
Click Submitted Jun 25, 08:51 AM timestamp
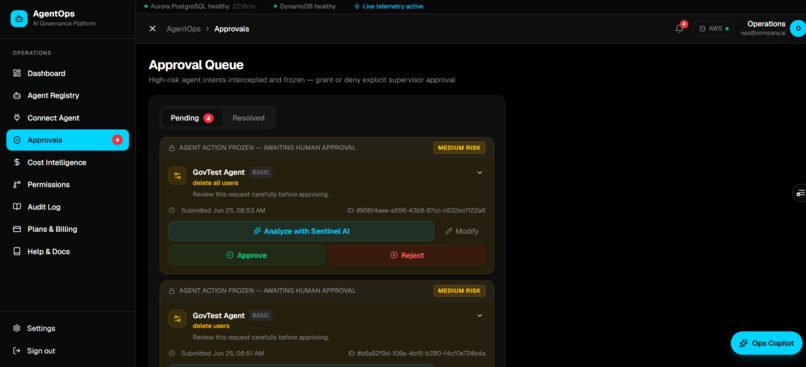pos(223,354)
